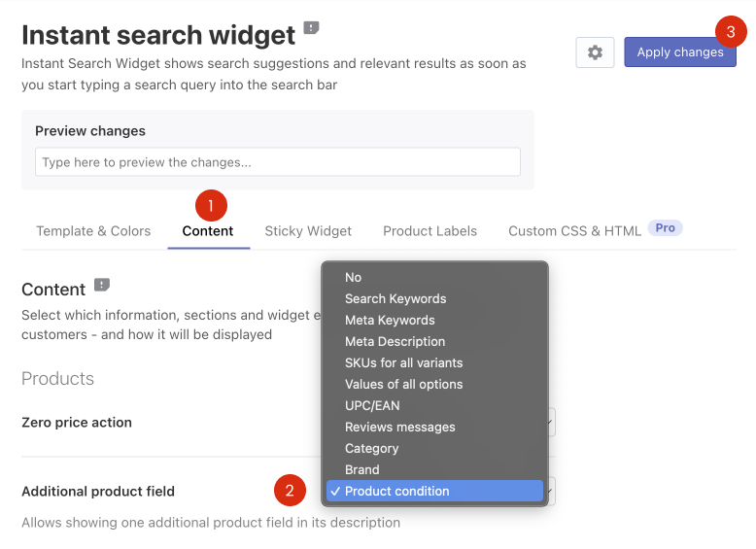Screen dimensions: 756x549
Task: Click the Apply changes button
Action: [680, 52]
